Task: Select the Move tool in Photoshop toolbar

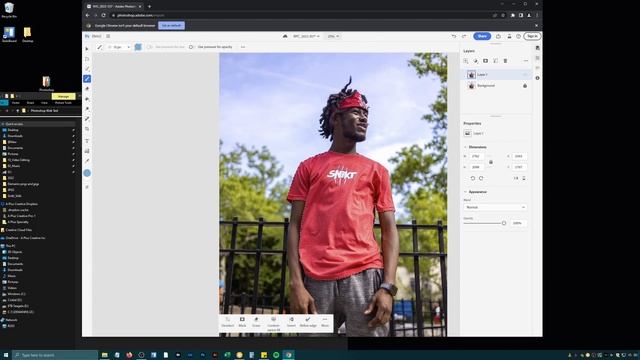Action: pos(87,49)
